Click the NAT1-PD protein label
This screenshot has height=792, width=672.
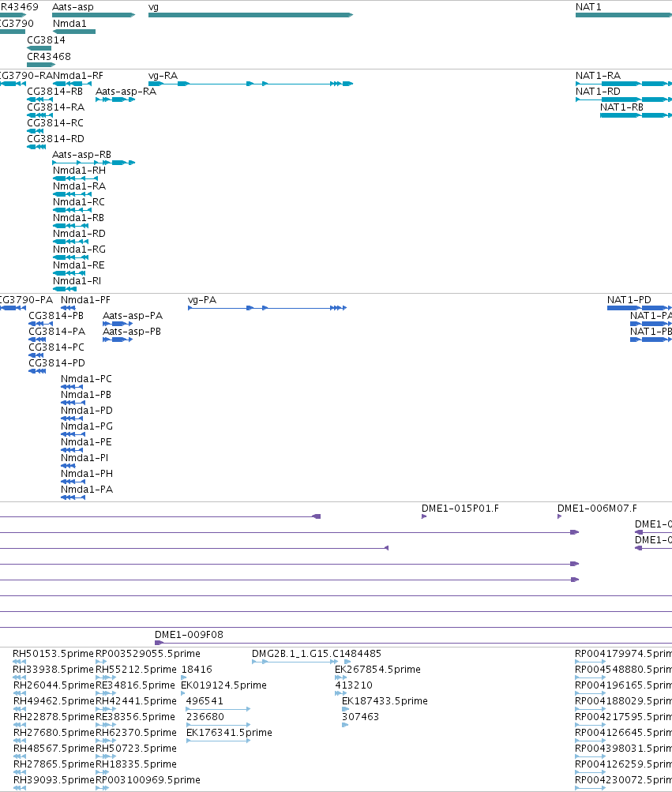629,300
